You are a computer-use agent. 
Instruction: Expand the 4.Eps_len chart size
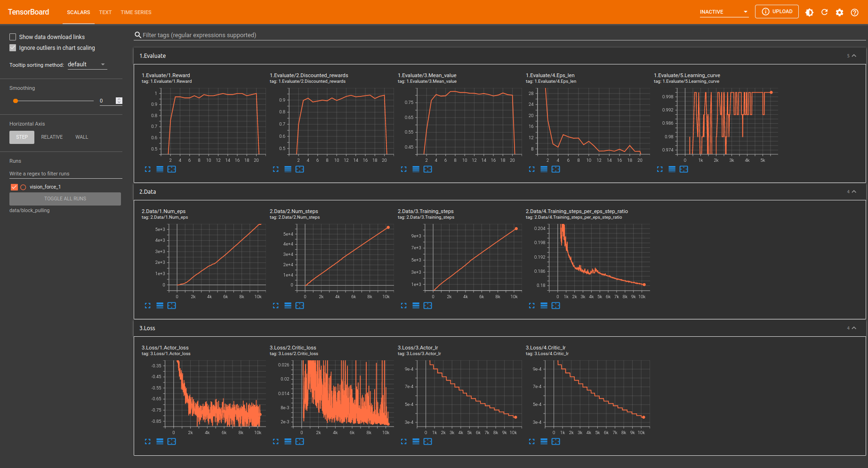(532, 169)
